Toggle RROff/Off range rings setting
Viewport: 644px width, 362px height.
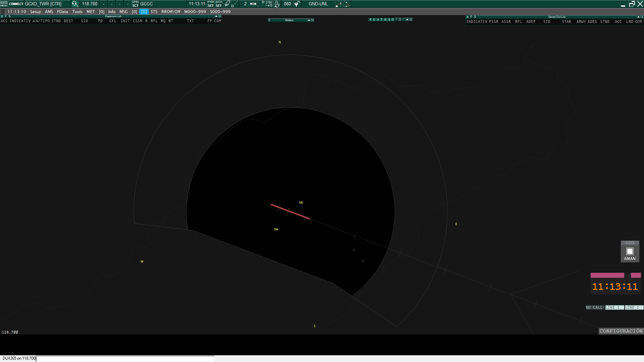coord(170,12)
